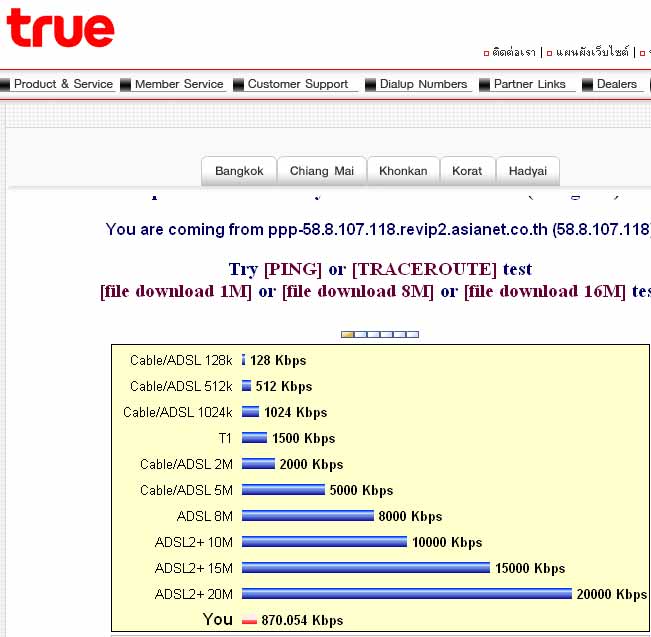The width and height of the screenshot is (651, 637).
Task: Select the Chiang Mai tab
Action: click(322, 171)
